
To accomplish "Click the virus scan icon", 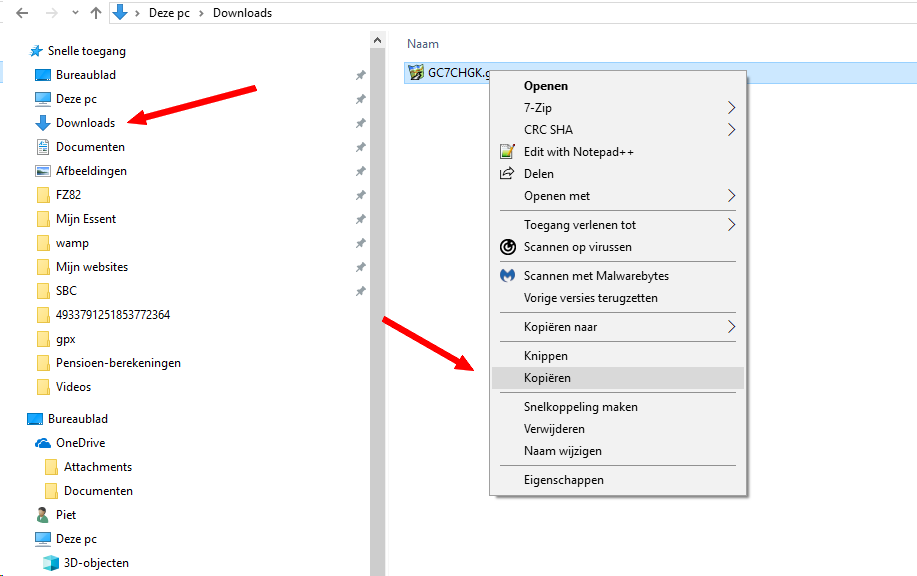I will pyautogui.click(x=506, y=247).
